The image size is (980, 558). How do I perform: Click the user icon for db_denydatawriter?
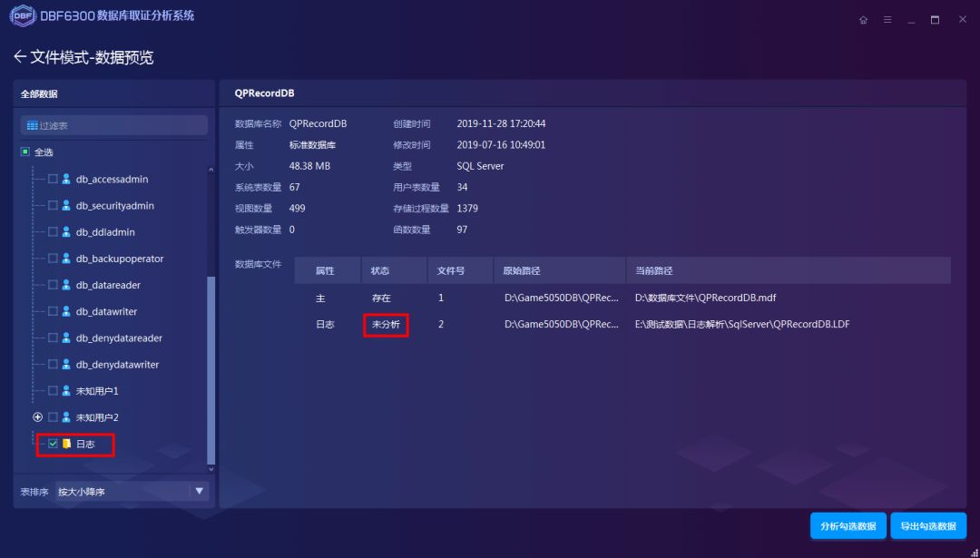[66, 365]
